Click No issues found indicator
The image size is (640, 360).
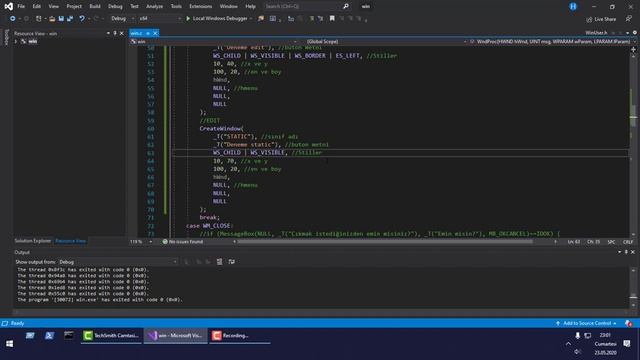pyautogui.click(x=182, y=242)
